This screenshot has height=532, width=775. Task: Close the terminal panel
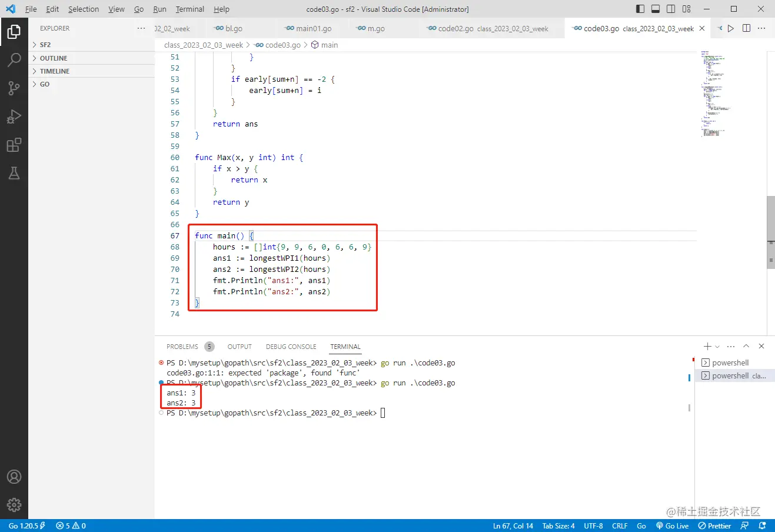(761, 347)
